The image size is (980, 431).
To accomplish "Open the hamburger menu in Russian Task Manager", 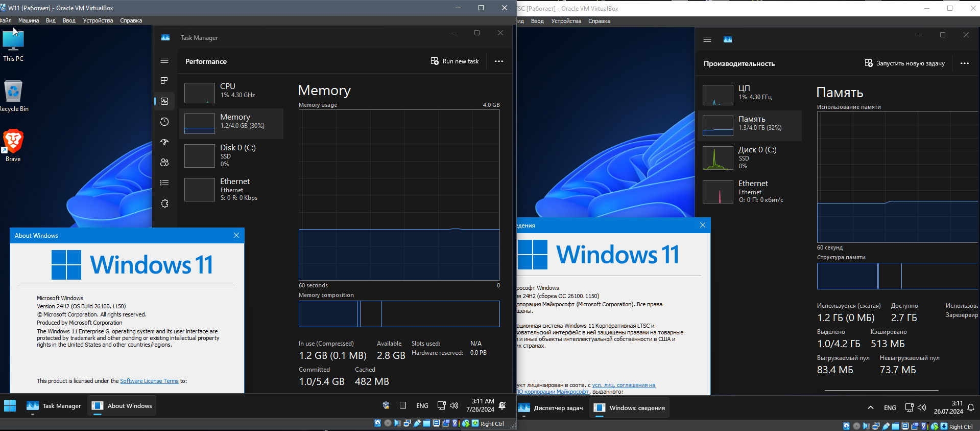I will point(707,39).
